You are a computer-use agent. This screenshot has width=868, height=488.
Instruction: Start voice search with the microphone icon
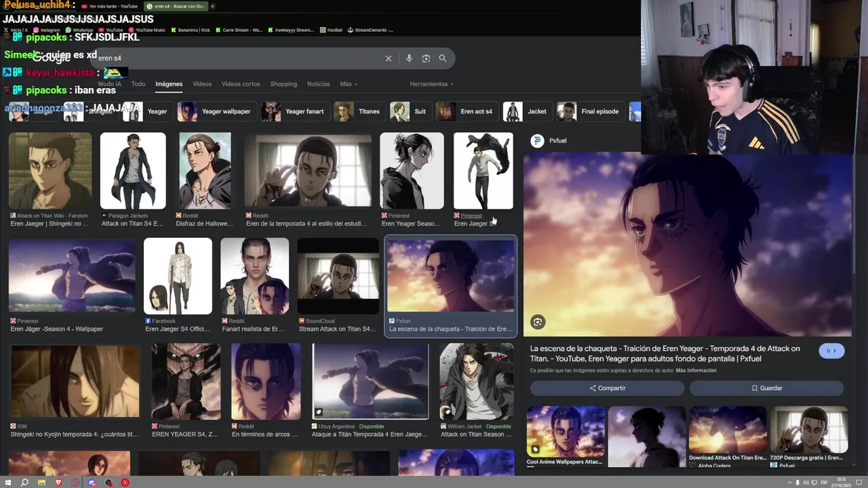point(409,58)
